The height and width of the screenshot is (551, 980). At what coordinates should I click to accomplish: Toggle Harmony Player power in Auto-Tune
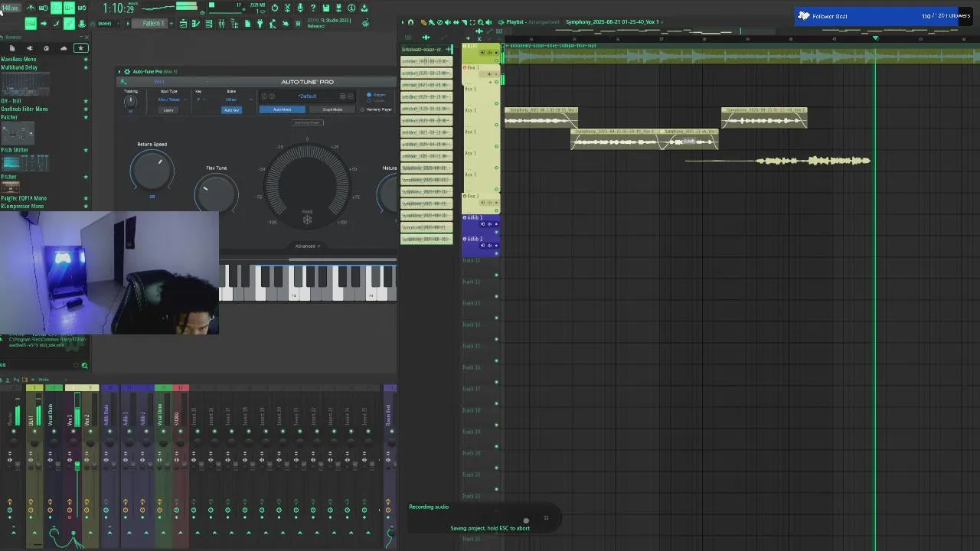click(362, 109)
